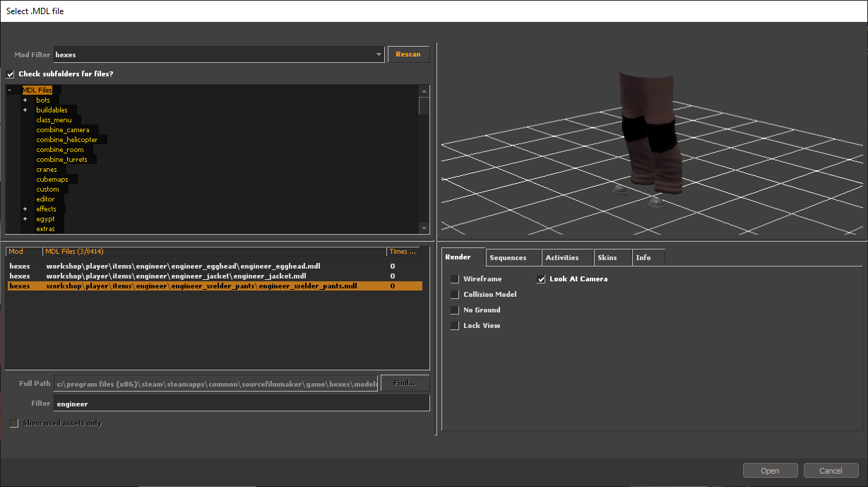Viewport: 868px width, 487px height.
Task: Select the bots folder label
Action: [43, 100]
